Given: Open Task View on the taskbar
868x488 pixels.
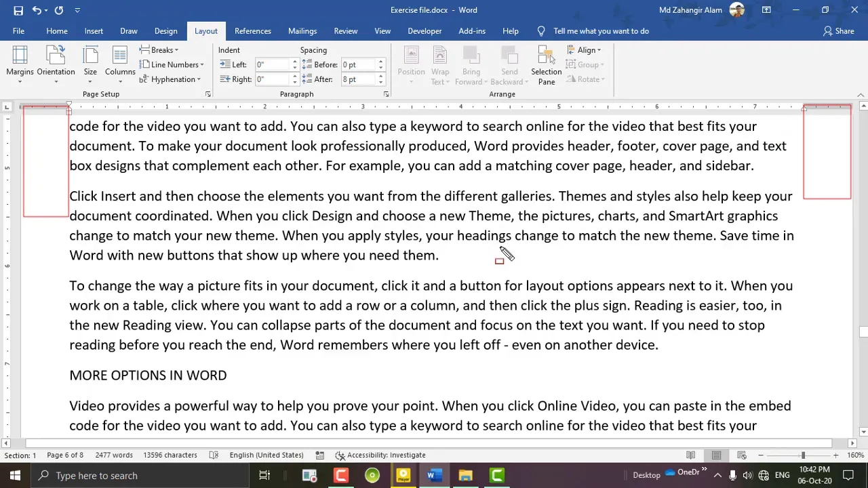Looking at the screenshot, I should click(264, 476).
